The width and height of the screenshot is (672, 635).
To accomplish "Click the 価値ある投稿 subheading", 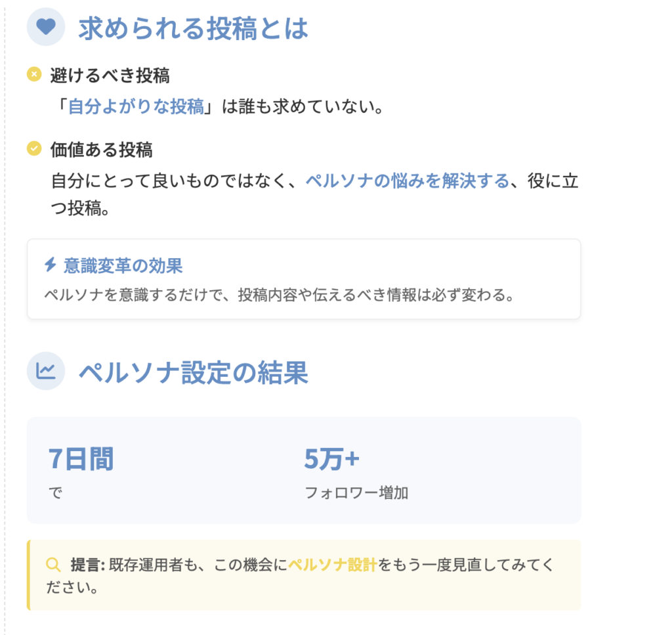I will (x=101, y=150).
